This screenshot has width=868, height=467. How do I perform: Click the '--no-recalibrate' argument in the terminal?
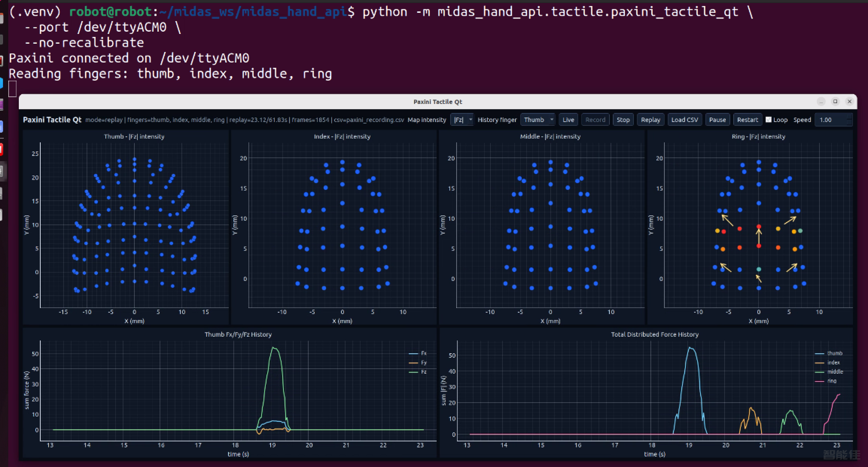pyautogui.click(x=84, y=43)
